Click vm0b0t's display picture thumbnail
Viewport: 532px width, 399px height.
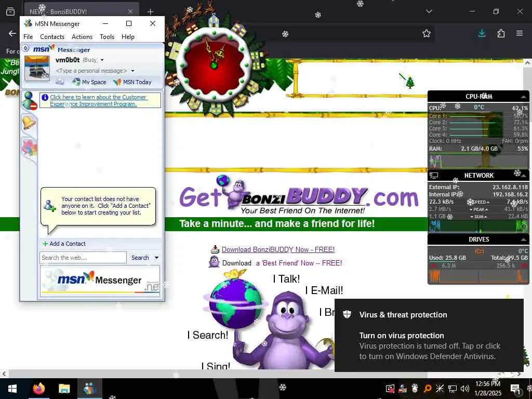click(37, 69)
